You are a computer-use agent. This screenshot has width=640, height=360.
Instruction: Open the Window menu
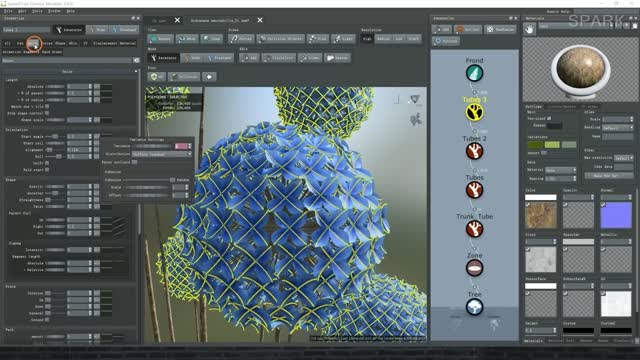coord(54,11)
